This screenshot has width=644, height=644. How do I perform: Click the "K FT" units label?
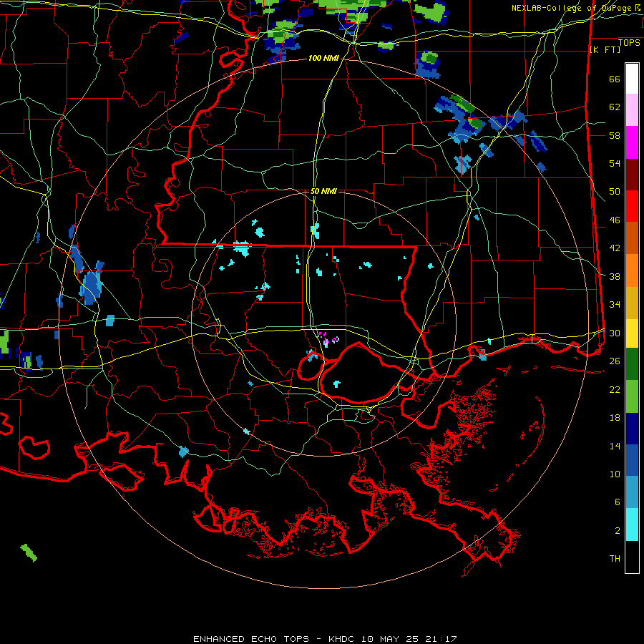coord(605,50)
